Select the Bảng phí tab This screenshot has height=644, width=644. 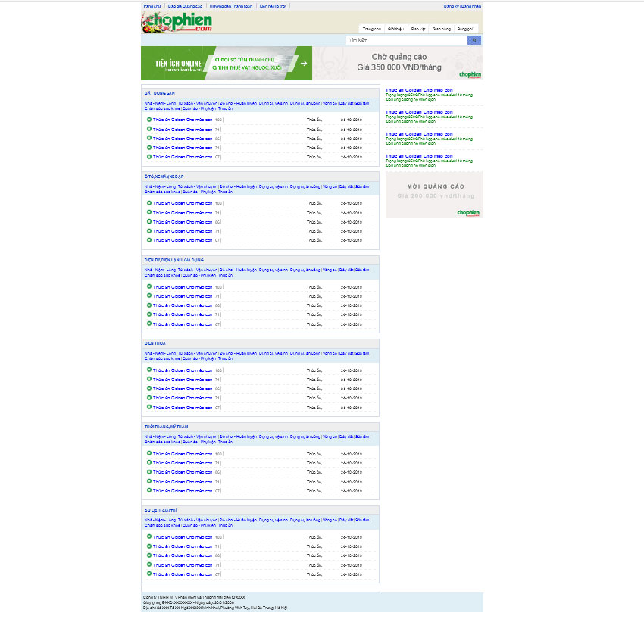point(465,29)
